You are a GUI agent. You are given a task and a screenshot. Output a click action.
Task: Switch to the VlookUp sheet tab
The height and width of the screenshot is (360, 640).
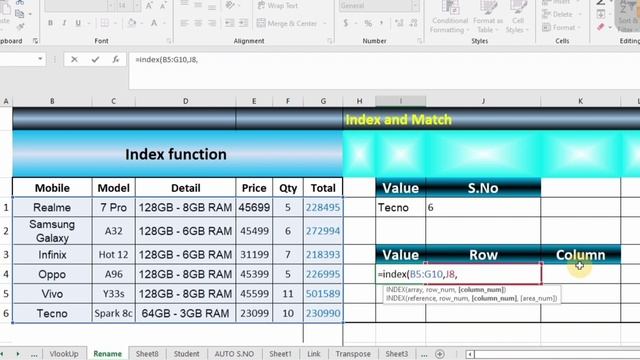click(x=64, y=353)
